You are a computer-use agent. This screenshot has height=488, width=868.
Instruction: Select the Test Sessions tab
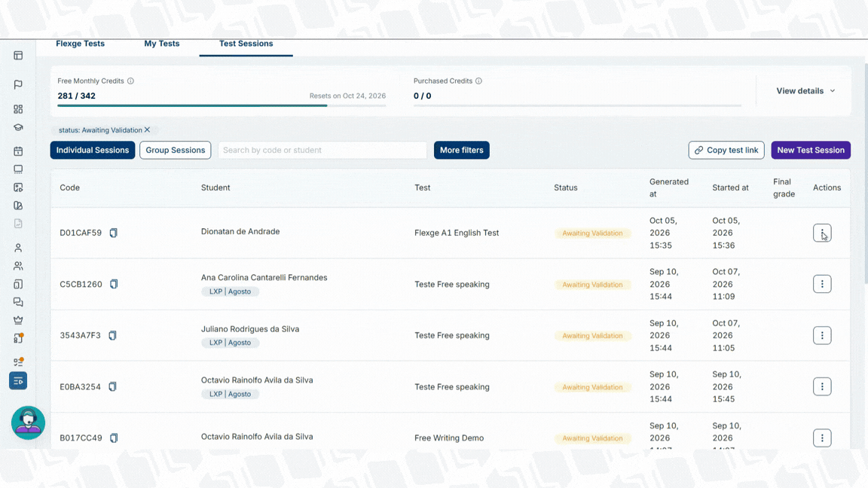[246, 44]
